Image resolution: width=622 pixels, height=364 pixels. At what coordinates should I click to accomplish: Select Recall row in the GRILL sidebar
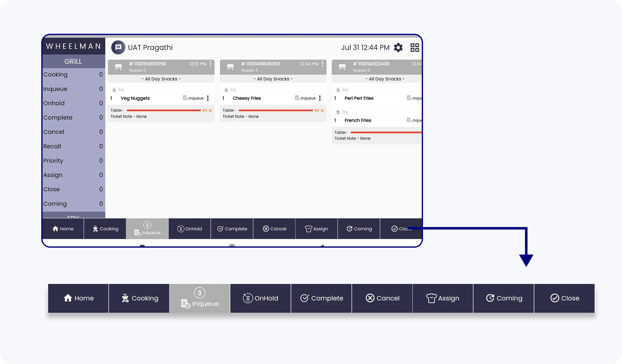[73, 146]
